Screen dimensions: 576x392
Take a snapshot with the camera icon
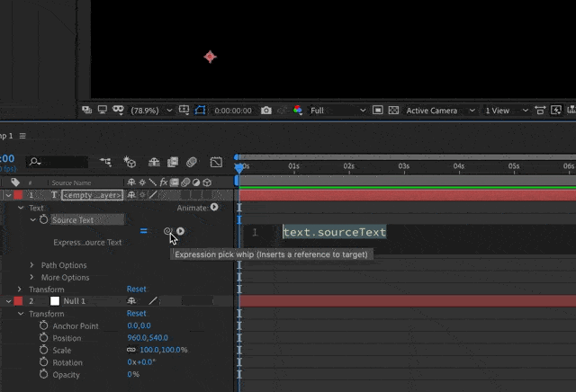(266, 110)
